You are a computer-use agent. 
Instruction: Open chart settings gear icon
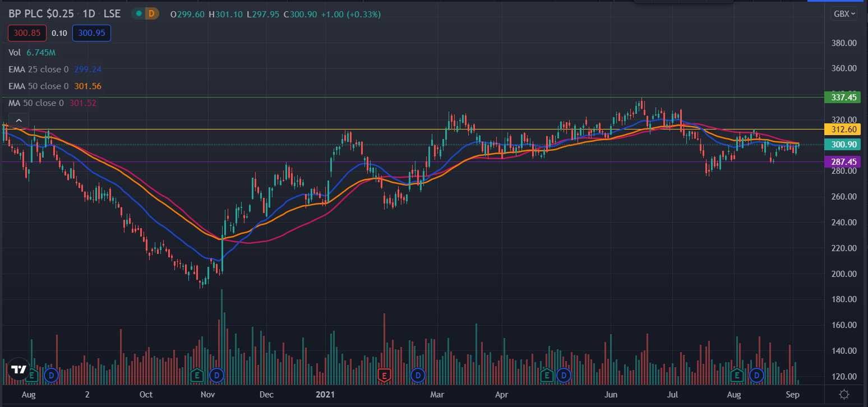click(x=845, y=394)
